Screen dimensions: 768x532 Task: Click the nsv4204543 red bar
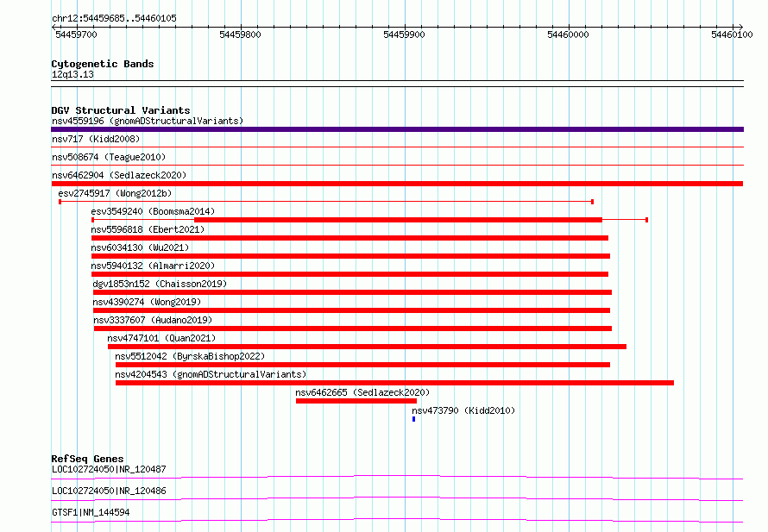pyautogui.click(x=394, y=383)
